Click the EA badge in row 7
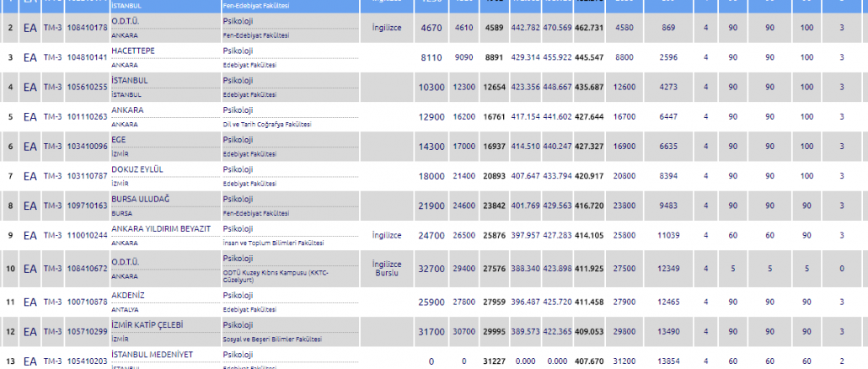The image size is (868, 369). point(29,176)
